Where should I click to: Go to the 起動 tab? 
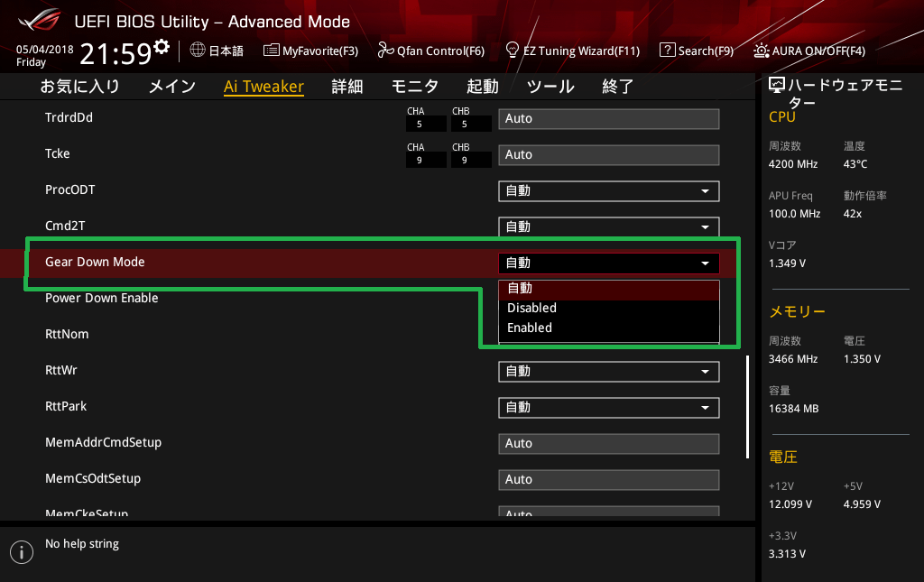tap(482, 87)
